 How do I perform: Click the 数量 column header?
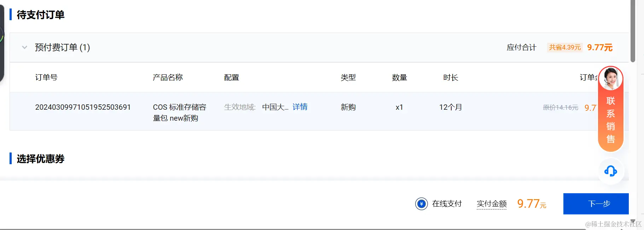click(x=400, y=77)
